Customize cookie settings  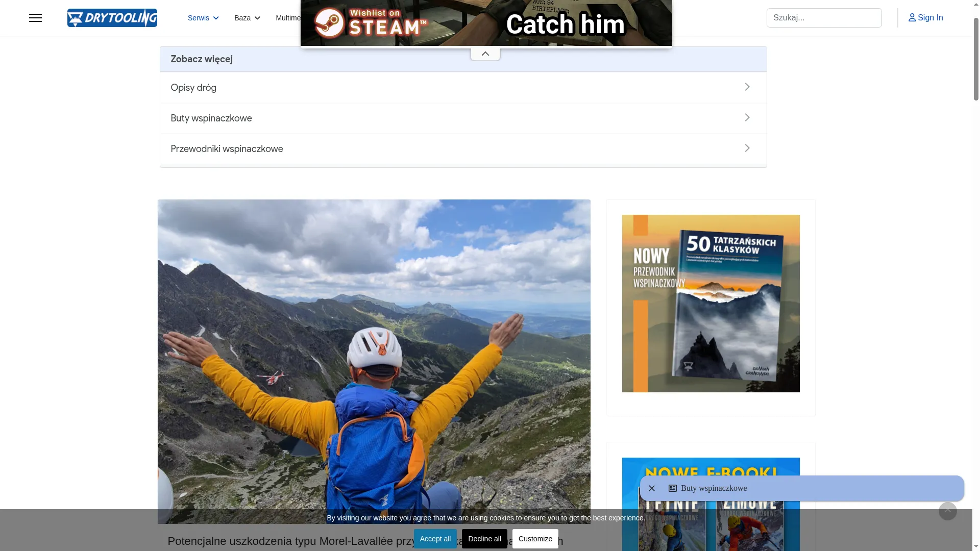coord(535,539)
